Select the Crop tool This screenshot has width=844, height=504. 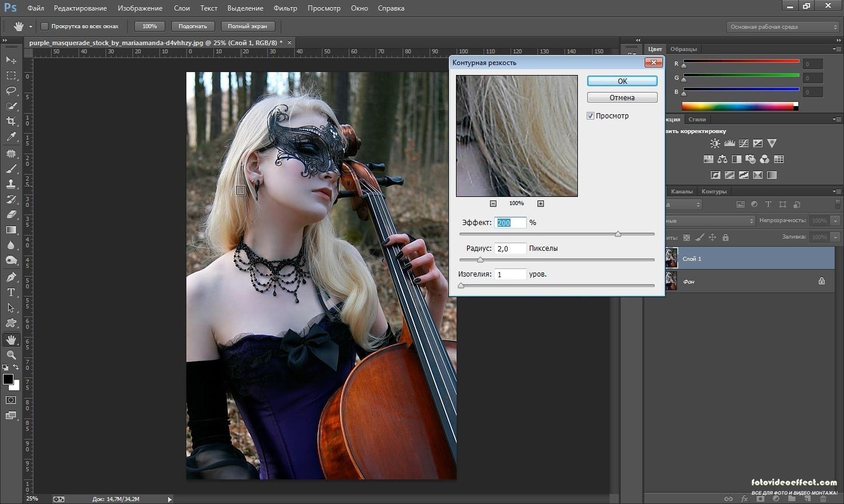pyautogui.click(x=11, y=121)
